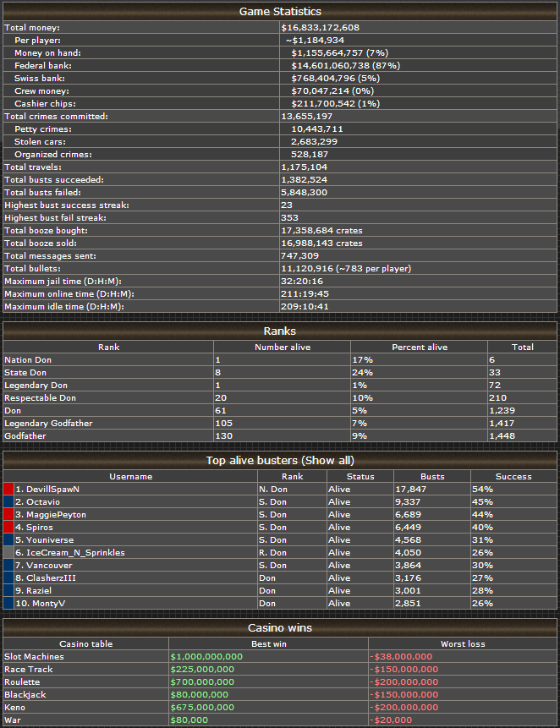Click the Swiss bank label
This screenshot has height=728, width=560.
pos(40,79)
